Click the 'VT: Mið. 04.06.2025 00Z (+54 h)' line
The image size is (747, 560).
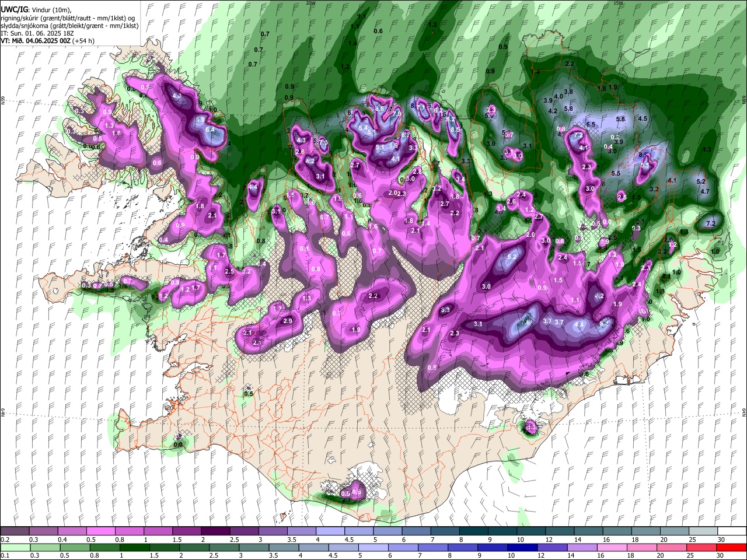(48, 41)
